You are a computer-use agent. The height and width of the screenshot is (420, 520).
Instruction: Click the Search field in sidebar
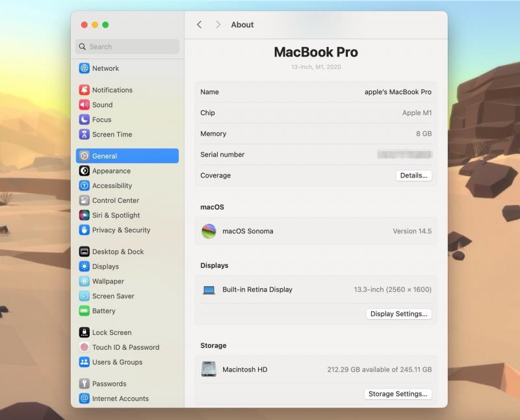(x=127, y=47)
